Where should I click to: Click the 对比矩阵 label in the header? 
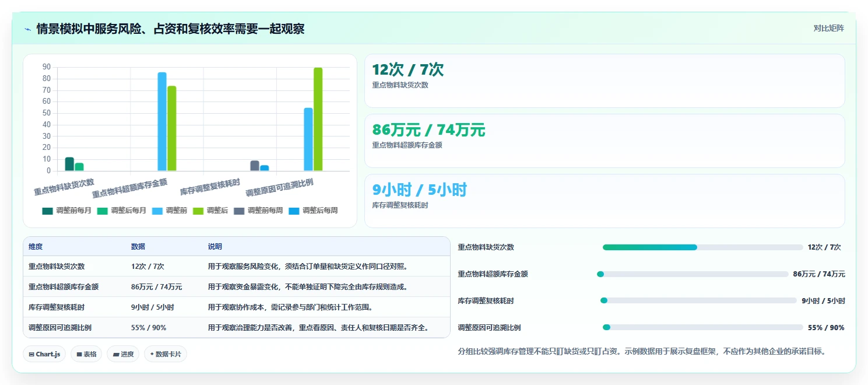point(828,28)
